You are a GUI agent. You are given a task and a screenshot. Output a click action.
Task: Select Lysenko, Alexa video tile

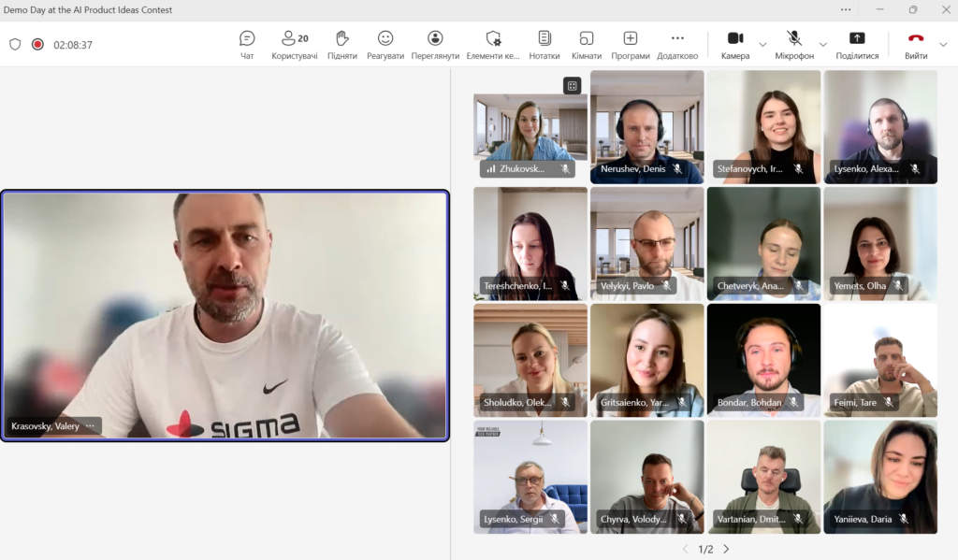[x=880, y=127]
